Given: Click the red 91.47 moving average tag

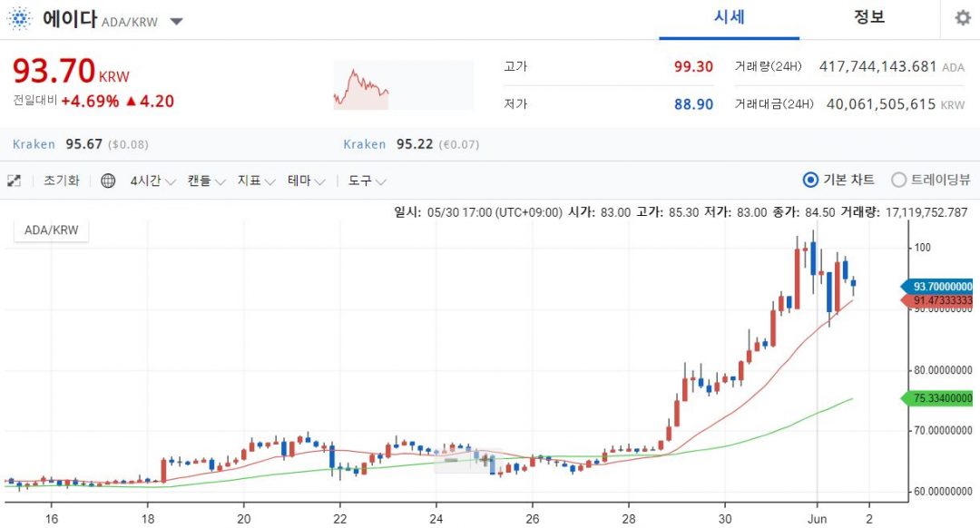Looking at the screenshot, I should coord(936,300).
